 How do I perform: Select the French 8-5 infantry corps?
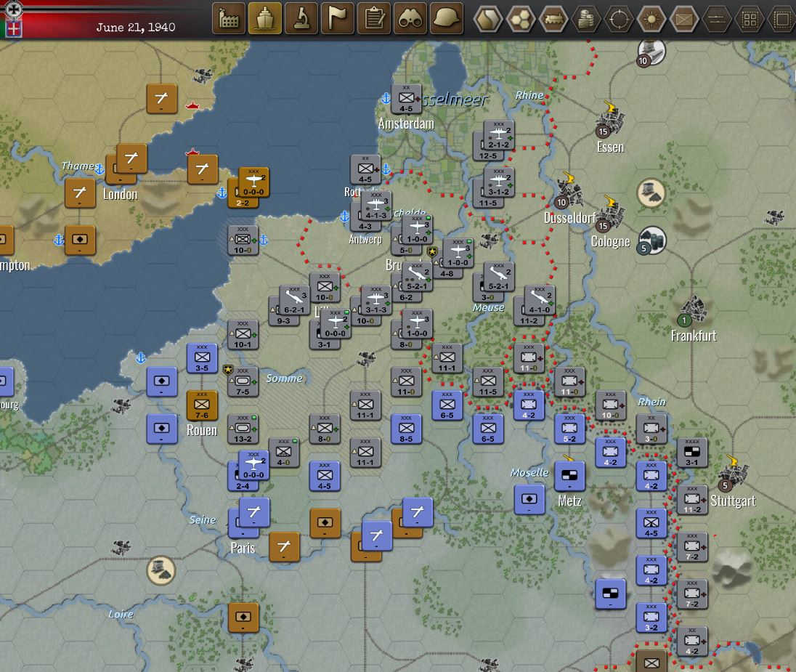406,429
